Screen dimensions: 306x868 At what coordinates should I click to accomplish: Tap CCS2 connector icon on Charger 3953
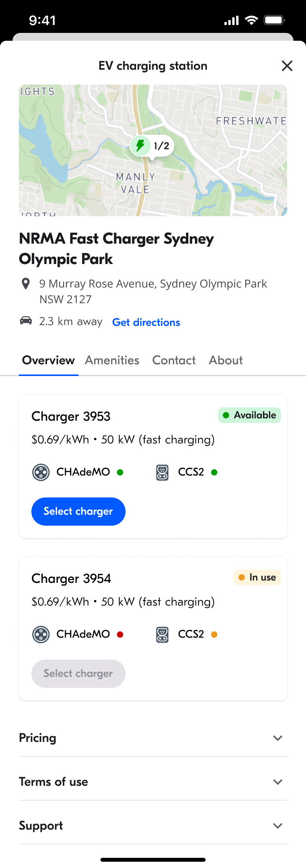click(x=162, y=472)
